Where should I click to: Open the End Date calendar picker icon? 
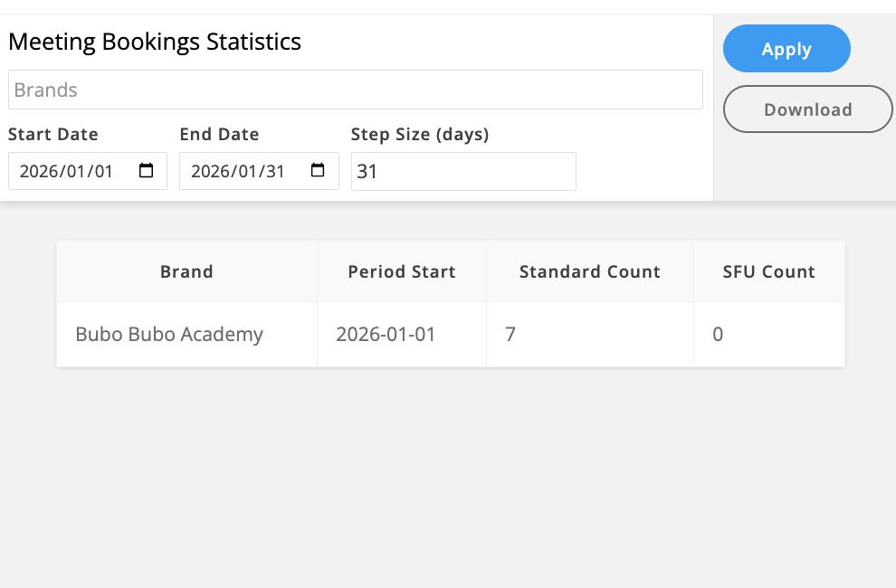[x=318, y=171]
